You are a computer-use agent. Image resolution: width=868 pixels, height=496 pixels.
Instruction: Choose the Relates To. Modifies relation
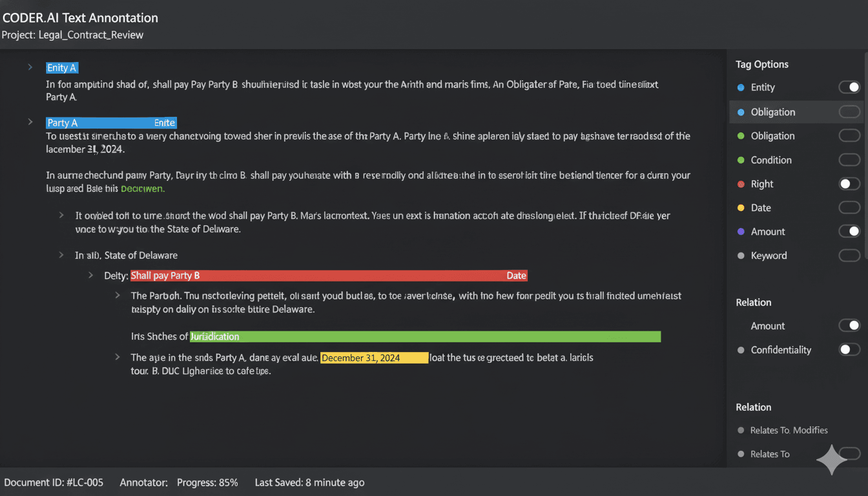[x=789, y=430]
